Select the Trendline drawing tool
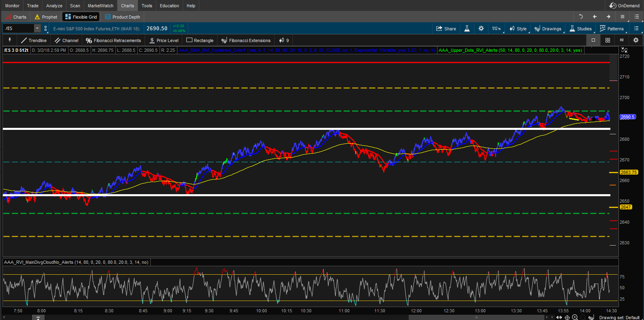 tap(34, 40)
